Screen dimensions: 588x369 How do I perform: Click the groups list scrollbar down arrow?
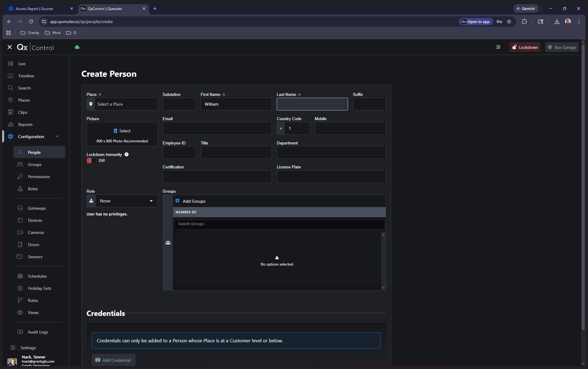pos(383,288)
